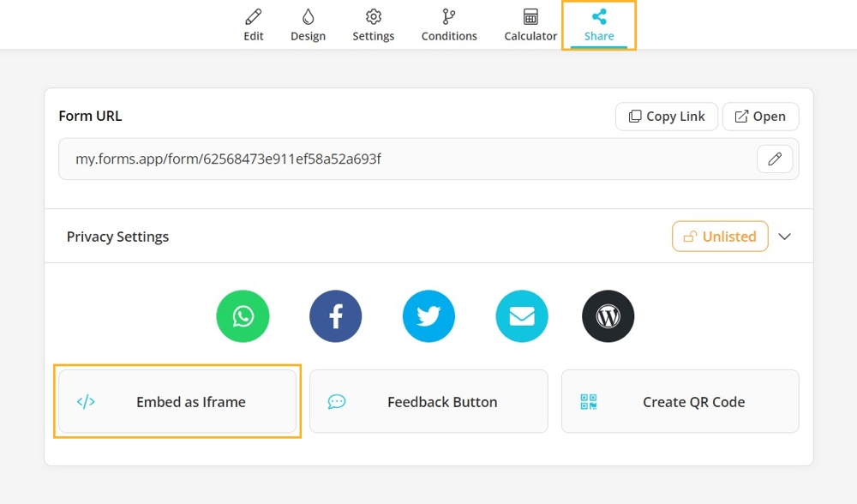The image size is (857, 504).
Task: Click the form URL text field
Action: coord(403,159)
